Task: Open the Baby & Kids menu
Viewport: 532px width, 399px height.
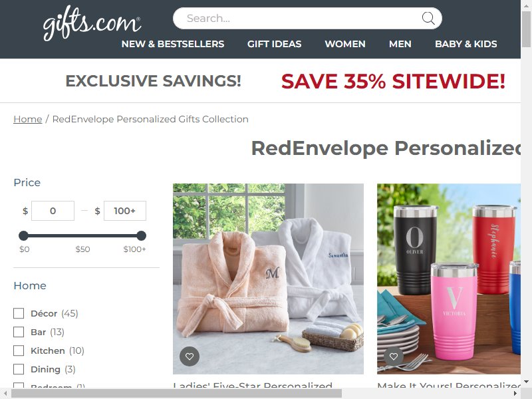Action: pyautogui.click(x=466, y=44)
